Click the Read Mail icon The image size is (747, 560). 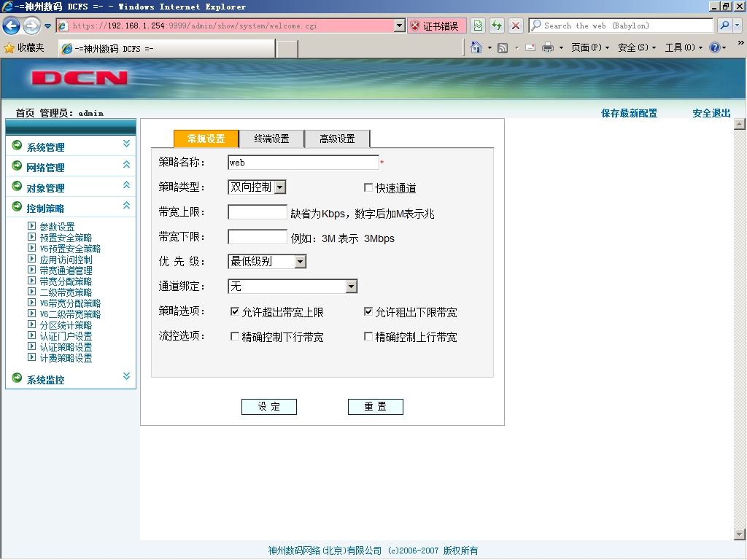point(530,47)
